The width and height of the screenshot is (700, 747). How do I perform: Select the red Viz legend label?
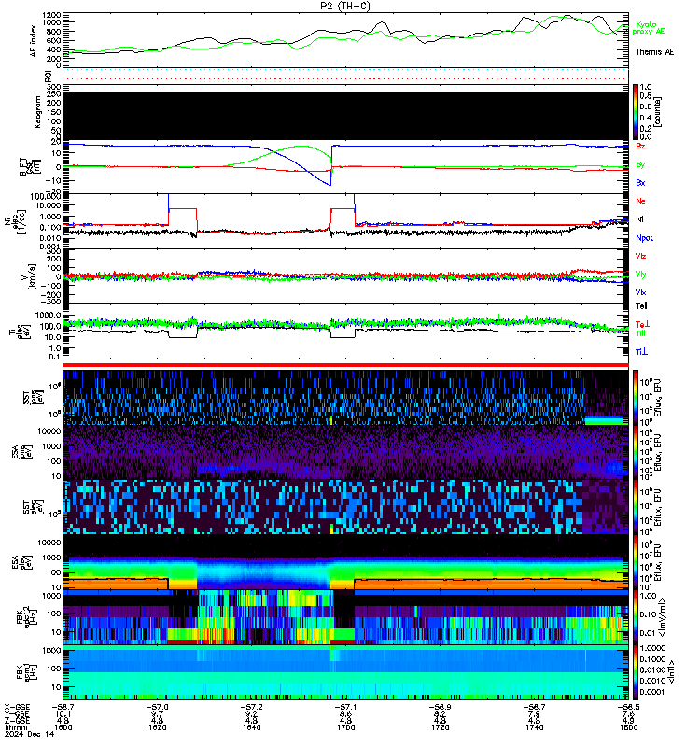[640, 256]
